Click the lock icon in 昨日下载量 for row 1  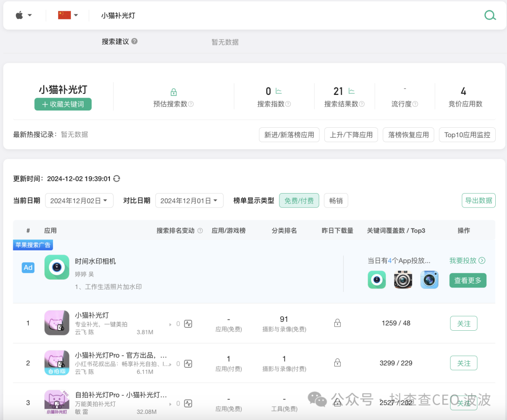pyautogui.click(x=338, y=323)
